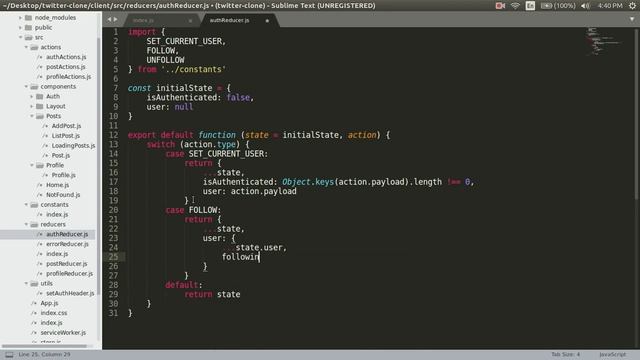
Task: Open the keyboard layout indicator
Action: (530, 6)
